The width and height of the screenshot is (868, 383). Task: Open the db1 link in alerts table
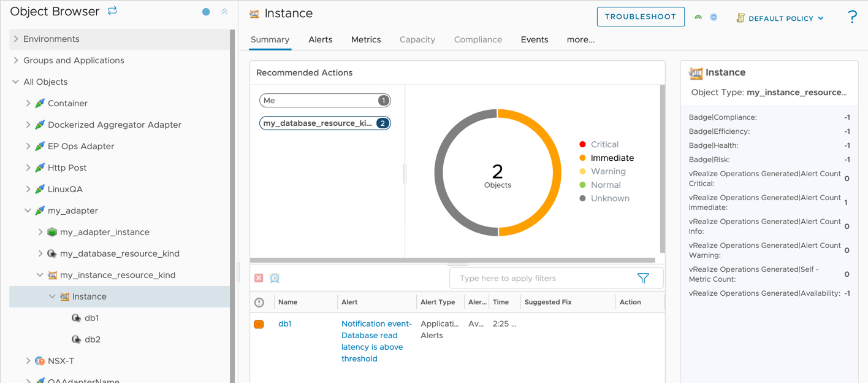coord(284,323)
